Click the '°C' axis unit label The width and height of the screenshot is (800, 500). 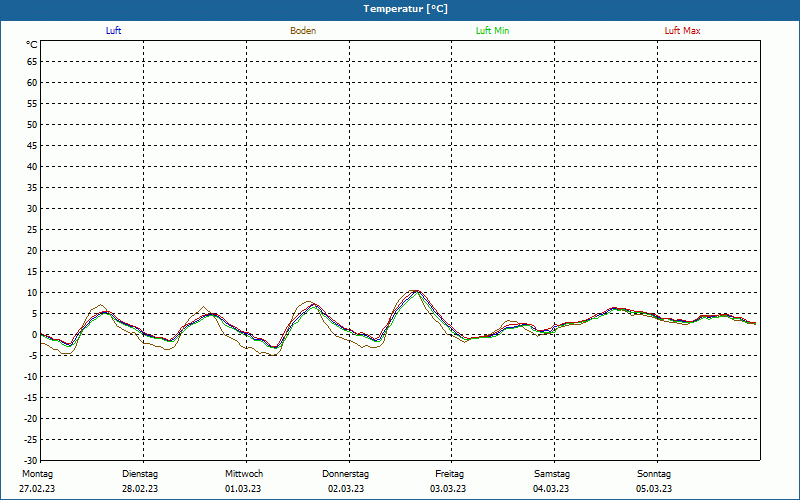point(32,45)
